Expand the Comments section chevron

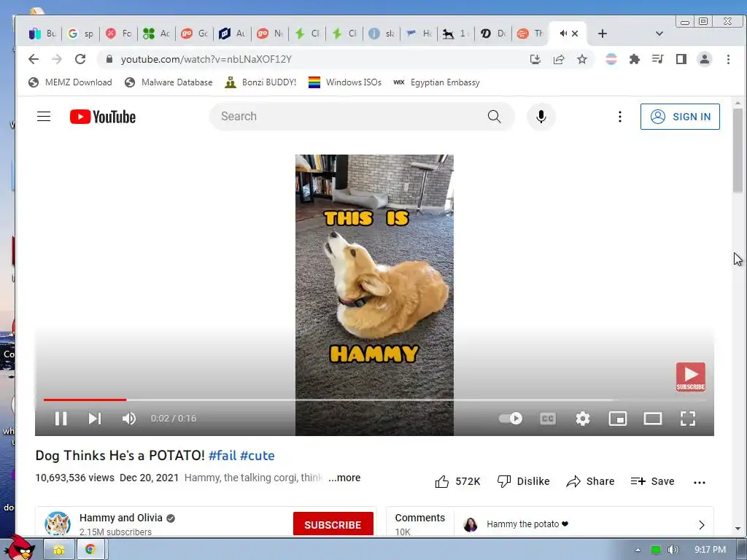701,525
